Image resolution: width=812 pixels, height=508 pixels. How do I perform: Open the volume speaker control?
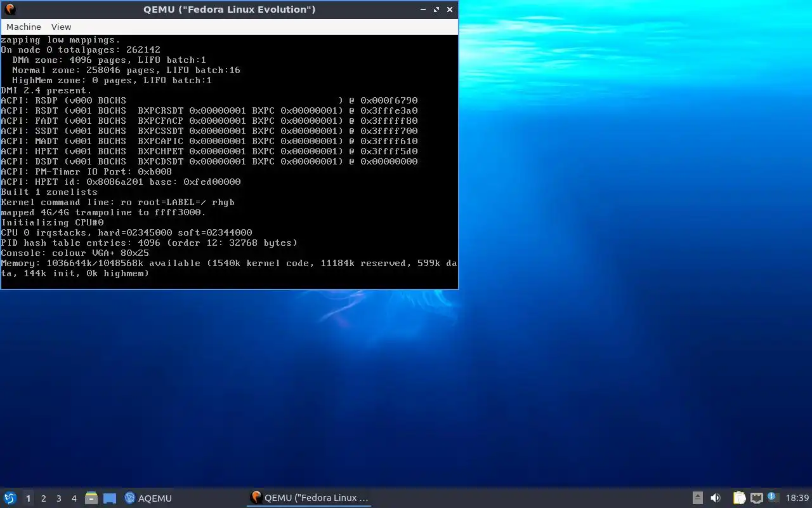[x=716, y=498]
